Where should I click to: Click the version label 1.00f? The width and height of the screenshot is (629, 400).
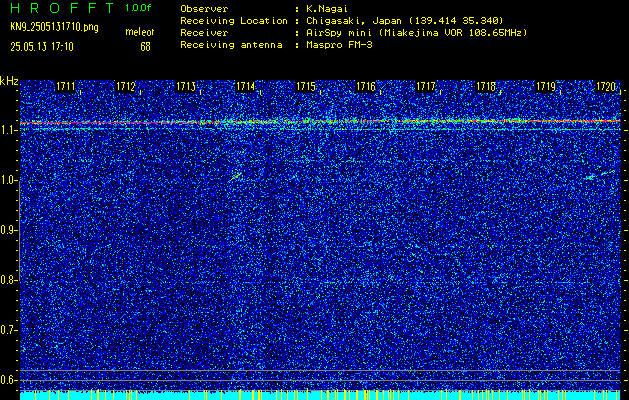click(x=138, y=8)
